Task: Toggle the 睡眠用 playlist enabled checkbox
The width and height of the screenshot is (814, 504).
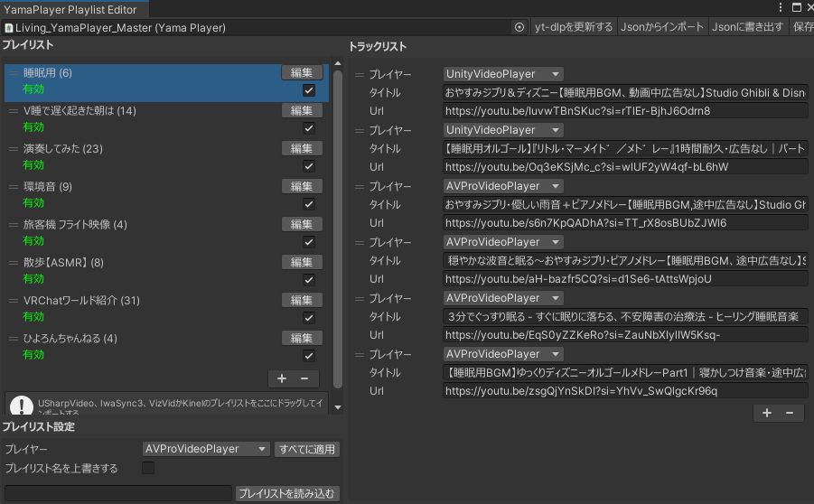Action: [x=309, y=90]
